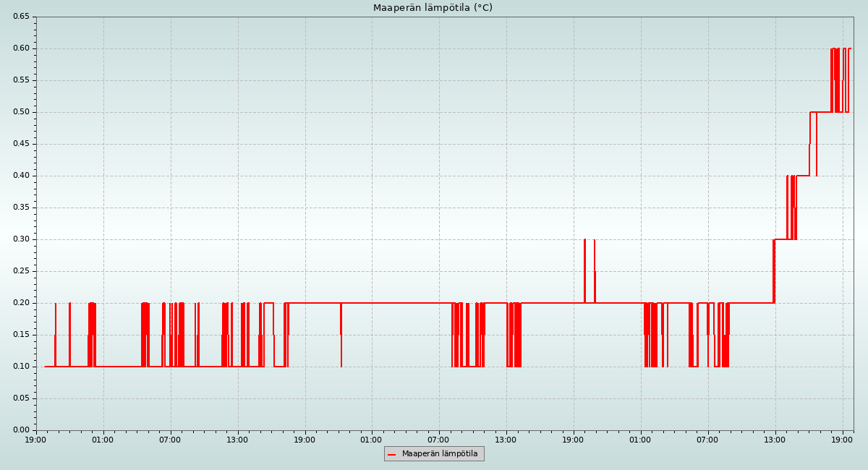Click the 0.10 y-axis label

(x=20, y=367)
